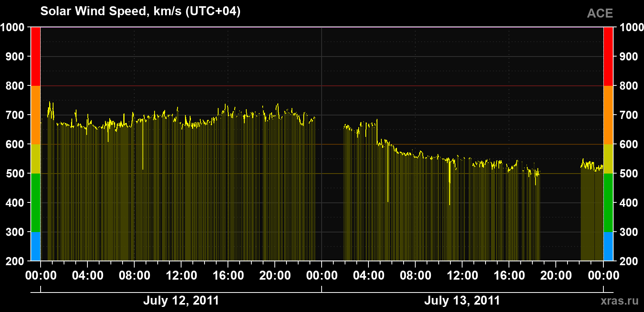This screenshot has width=644, height=312.
Task: Click the 400 label on right axis
Action: (x=629, y=203)
